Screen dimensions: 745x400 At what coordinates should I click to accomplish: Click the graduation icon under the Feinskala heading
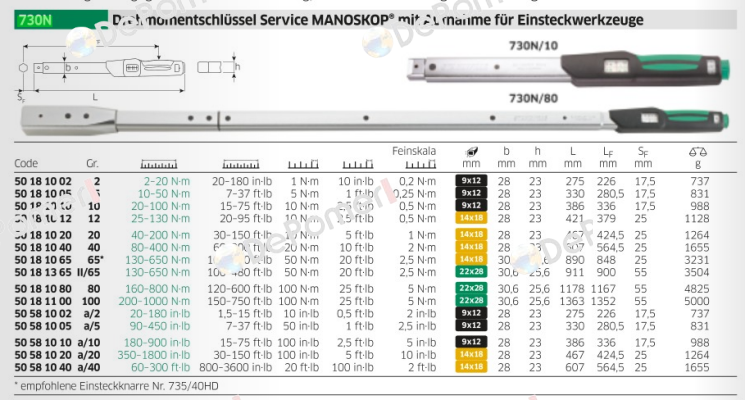pyautogui.click(x=420, y=164)
